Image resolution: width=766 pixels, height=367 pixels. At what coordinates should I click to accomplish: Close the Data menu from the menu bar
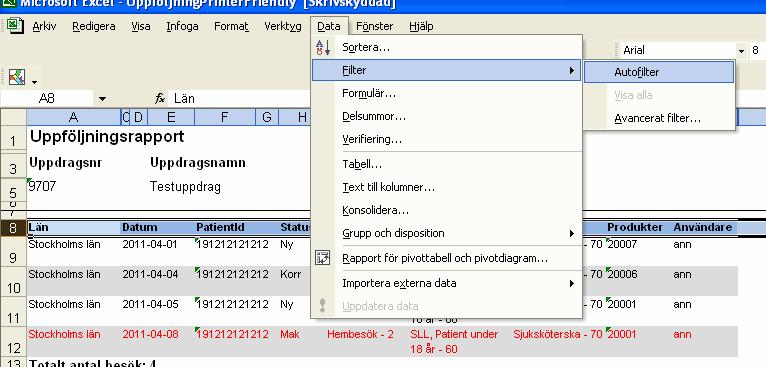tap(329, 26)
